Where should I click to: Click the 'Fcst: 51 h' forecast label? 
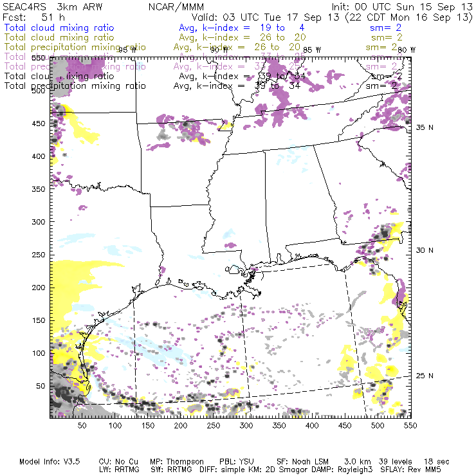pyautogui.click(x=33, y=17)
